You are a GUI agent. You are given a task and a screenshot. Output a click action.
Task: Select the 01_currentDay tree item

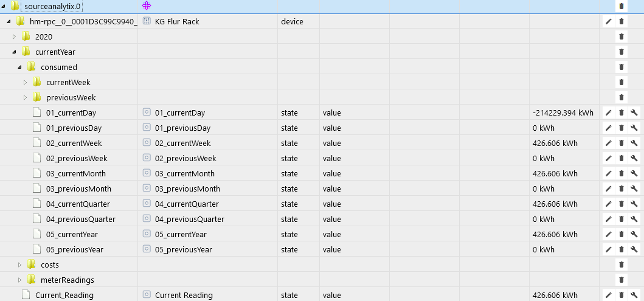coord(71,112)
